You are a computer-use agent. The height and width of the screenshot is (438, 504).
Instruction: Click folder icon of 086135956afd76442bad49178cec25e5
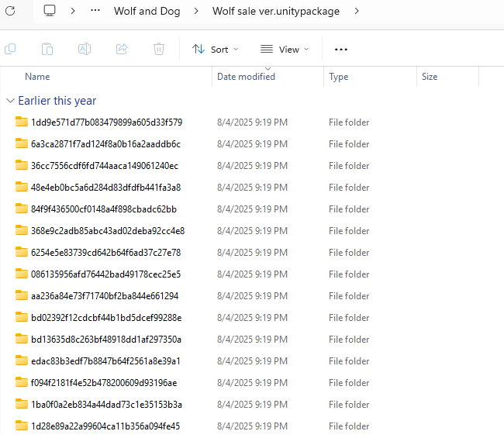coord(22,274)
